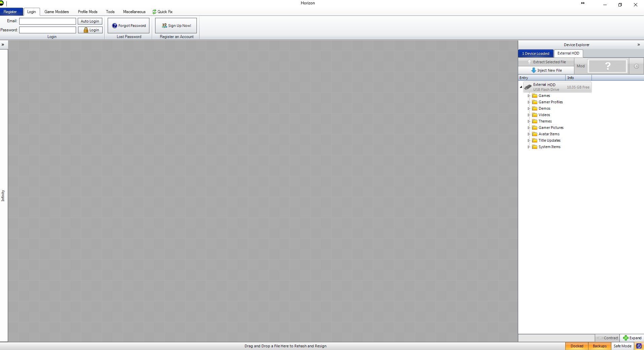Screen dimensions: 644x350
Task: Click Extract Selected File
Action: (546, 62)
